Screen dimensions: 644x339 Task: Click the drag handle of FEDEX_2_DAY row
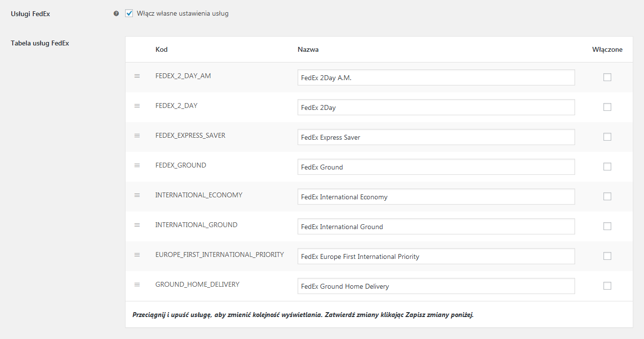coord(137,106)
